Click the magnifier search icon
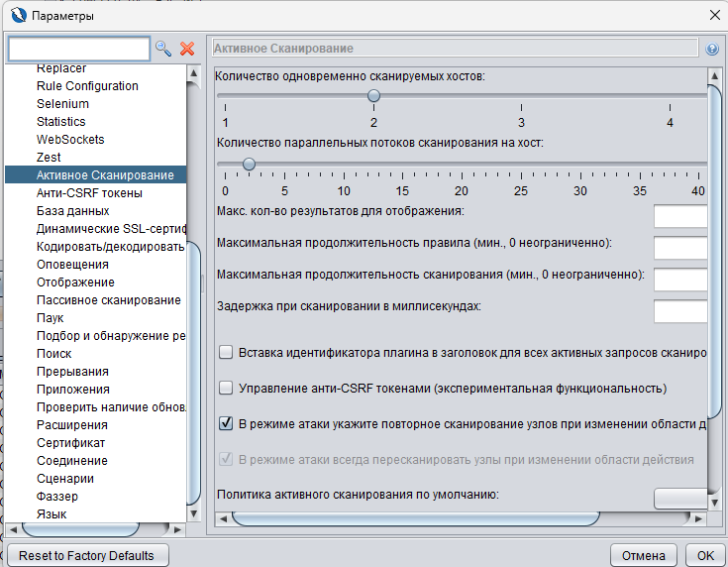 click(x=163, y=49)
